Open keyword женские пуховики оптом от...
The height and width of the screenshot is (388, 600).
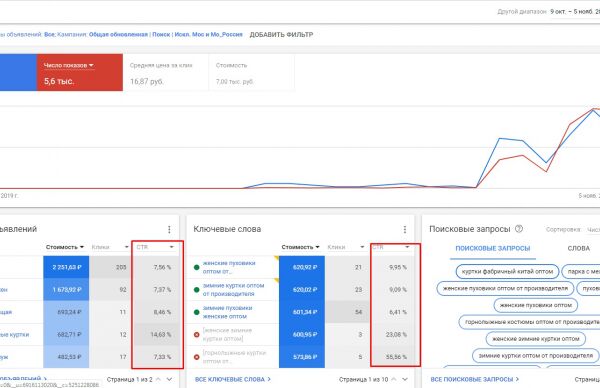click(229, 267)
